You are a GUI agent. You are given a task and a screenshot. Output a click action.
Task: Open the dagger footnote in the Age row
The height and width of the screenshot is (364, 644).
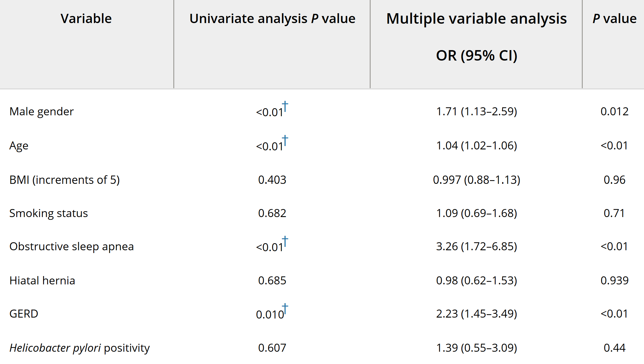pos(285,140)
